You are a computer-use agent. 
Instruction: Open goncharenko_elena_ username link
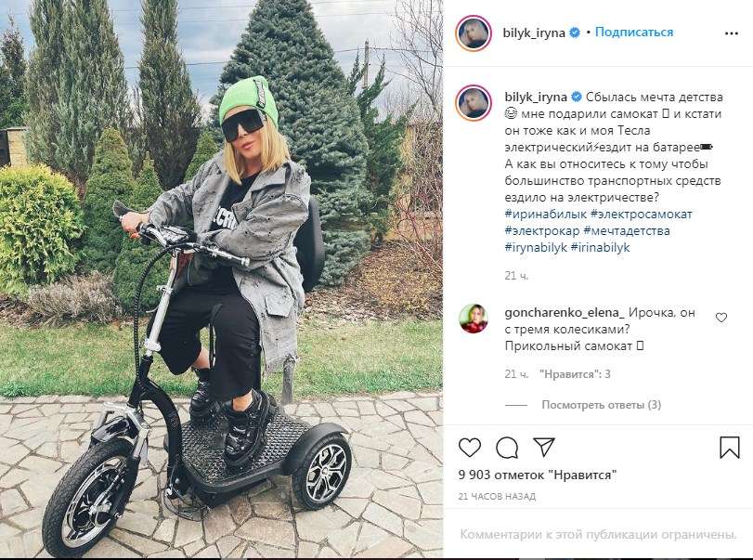(565, 313)
